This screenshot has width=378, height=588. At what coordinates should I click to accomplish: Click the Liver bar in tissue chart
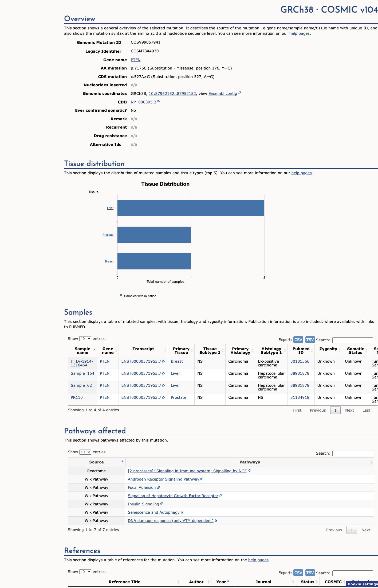pyautogui.click(x=191, y=208)
